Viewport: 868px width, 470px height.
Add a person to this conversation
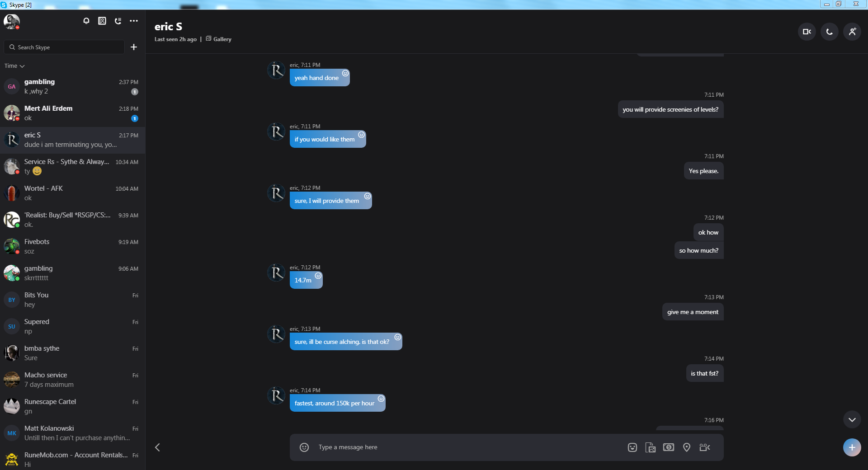(852, 32)
